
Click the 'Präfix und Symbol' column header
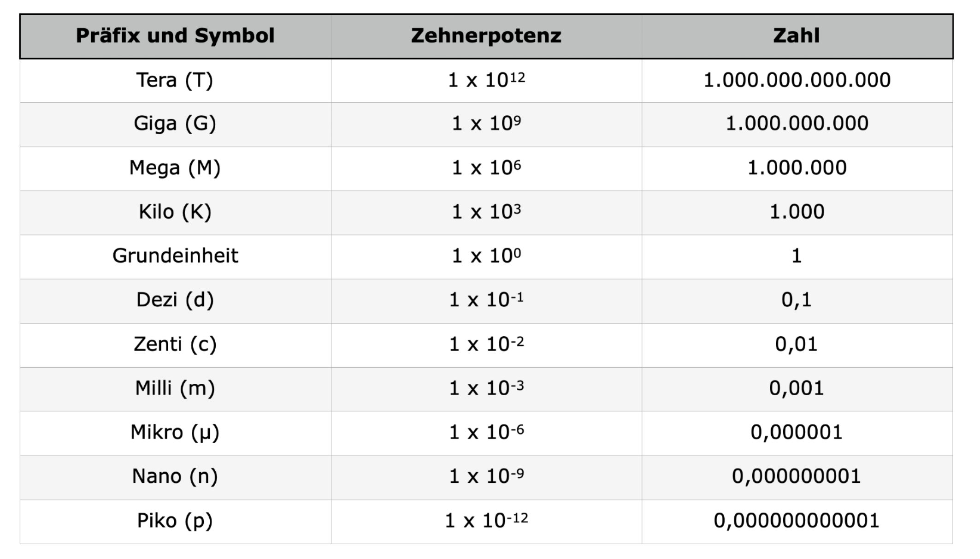[175, 36]
